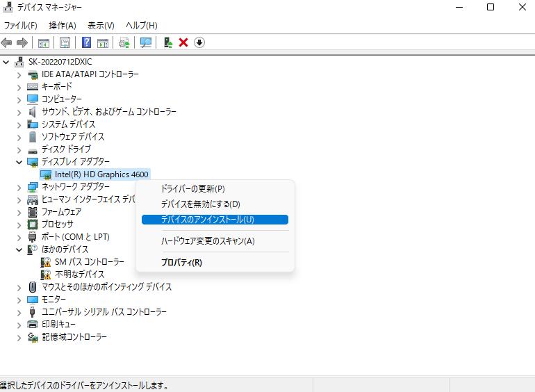Choose デバイスのアンインストール(U) from context menu
The image size is (535, 392).
[x=207, y=220]
